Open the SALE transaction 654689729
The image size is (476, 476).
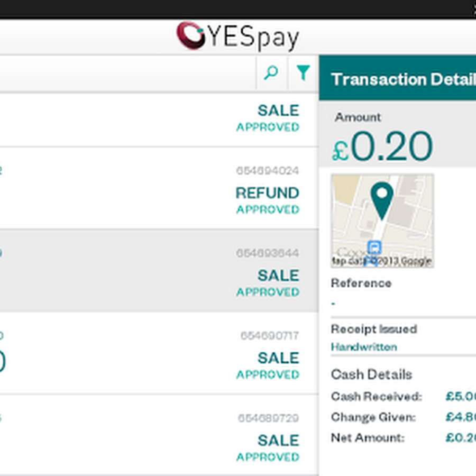click(x=159, y=435)
